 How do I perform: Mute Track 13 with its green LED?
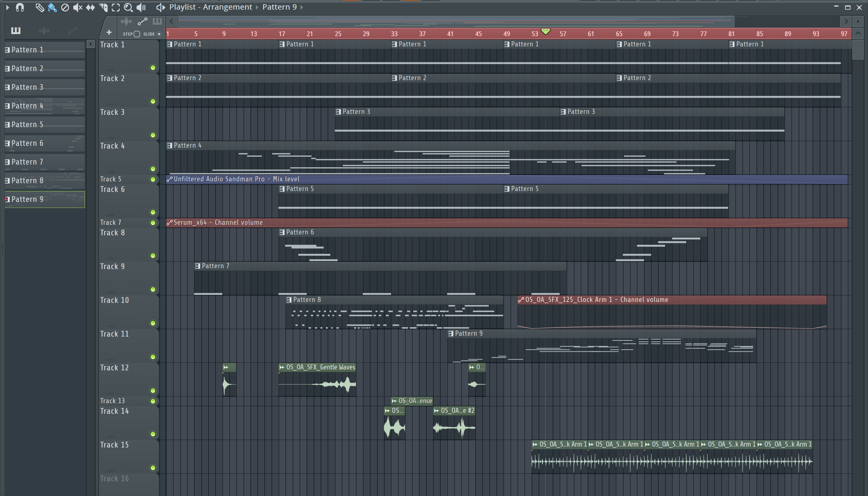tap(153, 401)
